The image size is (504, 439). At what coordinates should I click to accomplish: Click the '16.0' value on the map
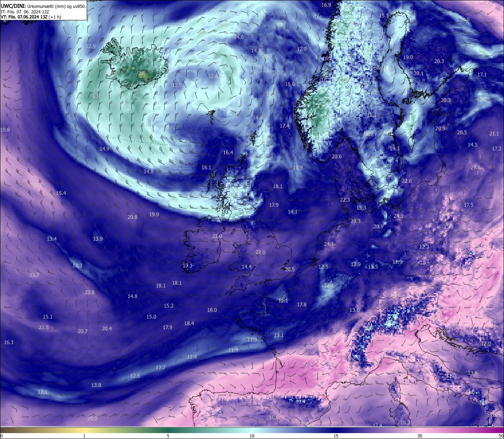coord(290,84)
